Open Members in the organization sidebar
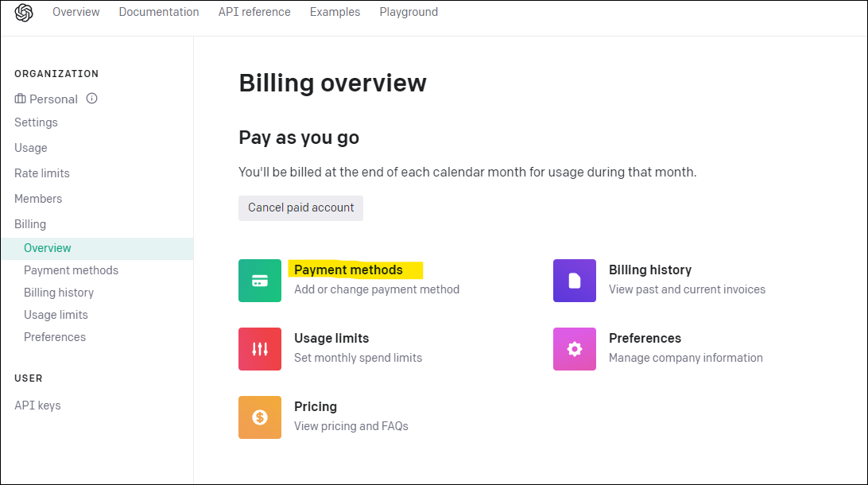868x485 pixels. [38, 199]
